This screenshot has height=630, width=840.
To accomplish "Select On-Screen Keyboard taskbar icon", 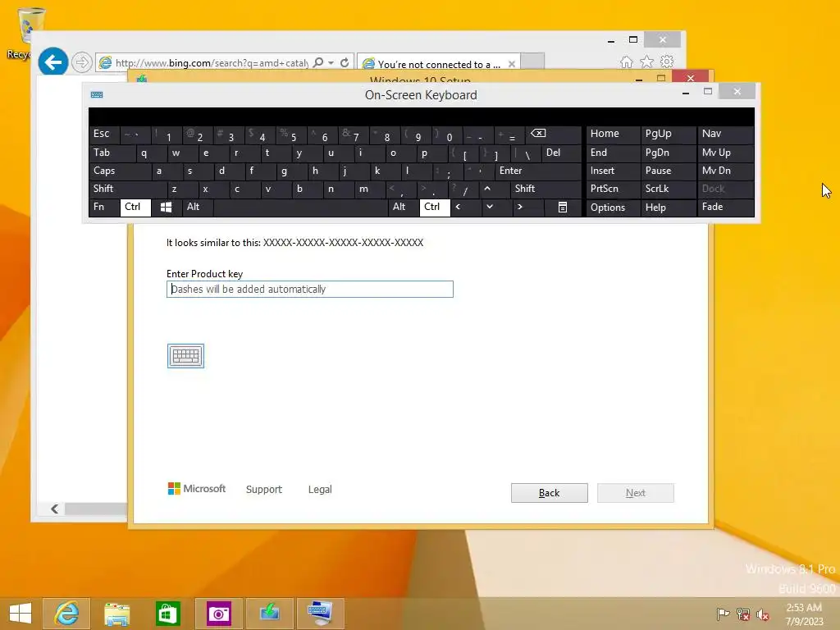I will (x=321, y=614).
